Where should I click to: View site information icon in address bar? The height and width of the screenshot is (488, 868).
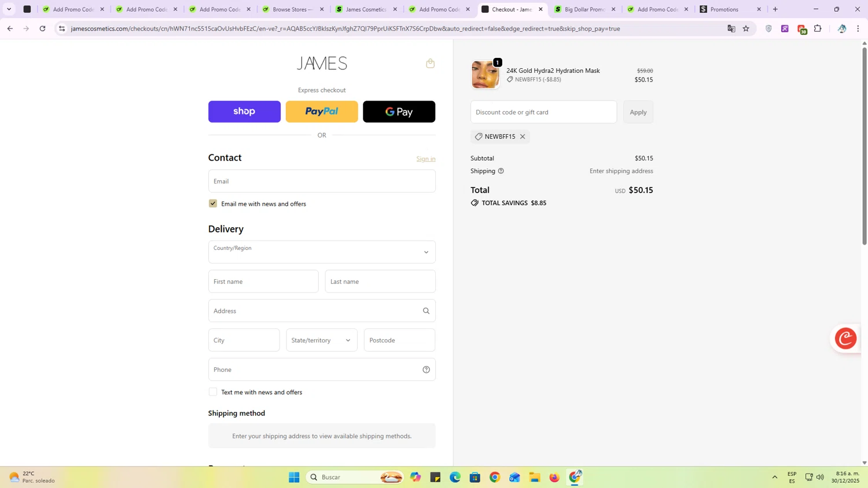[x=62, y=28]
